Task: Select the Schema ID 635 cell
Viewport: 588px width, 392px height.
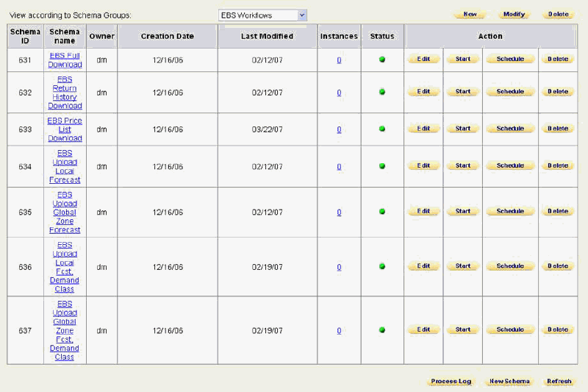Action: [25, 213]
